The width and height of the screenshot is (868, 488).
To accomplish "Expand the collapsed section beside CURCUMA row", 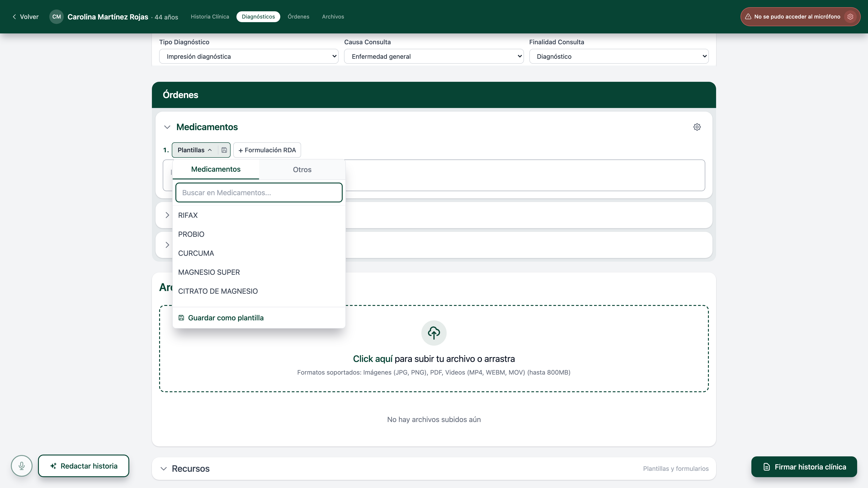I will point(167,245).
